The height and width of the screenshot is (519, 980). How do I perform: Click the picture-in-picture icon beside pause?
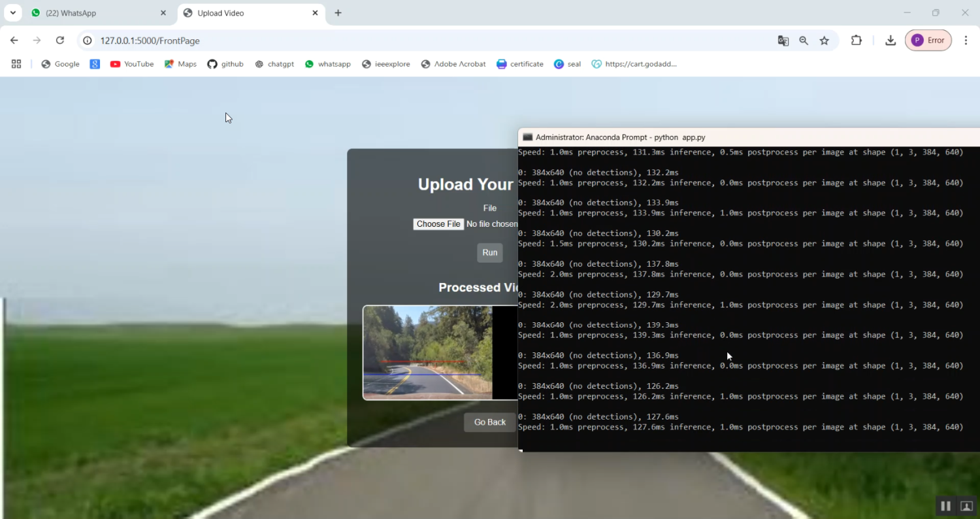coord(966,506)
